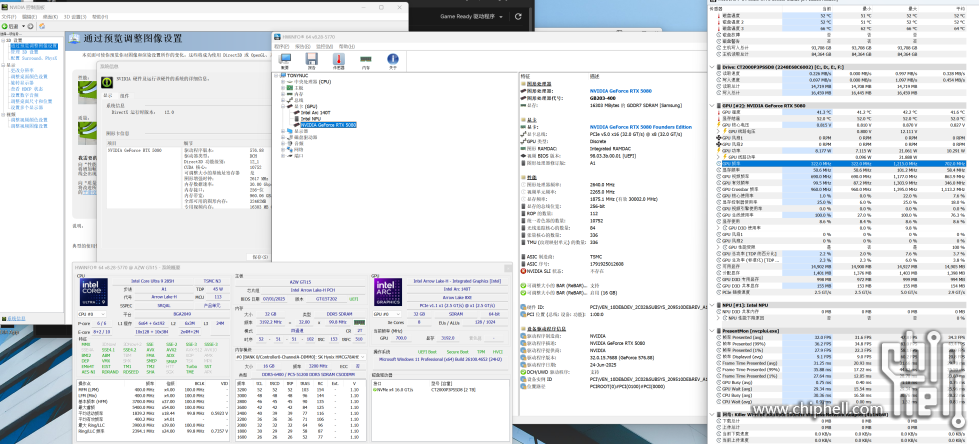This screenshot has height=444, width=979.
Task: Open the SK Hynix memory module dropdown
Action: click(x=300, y=357)
